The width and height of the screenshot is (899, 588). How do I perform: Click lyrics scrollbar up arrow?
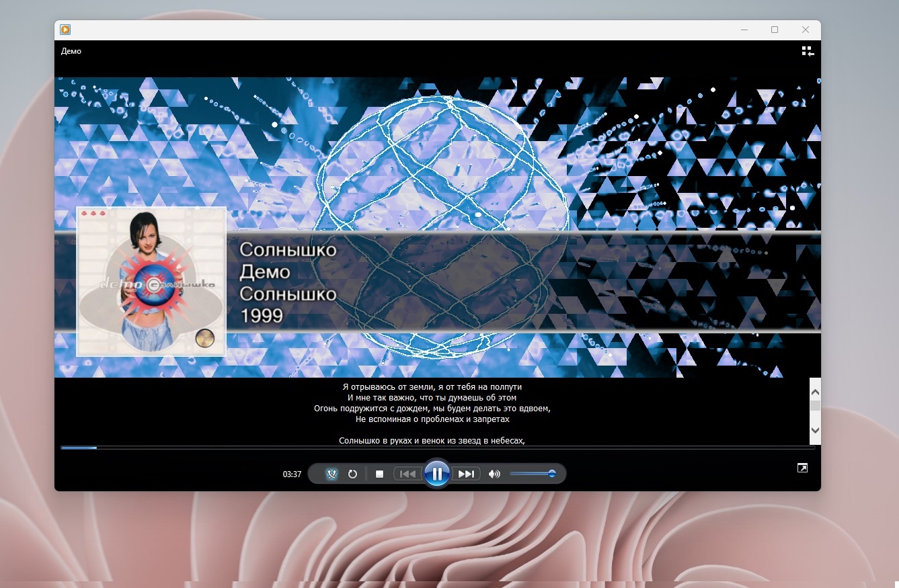tap(815, 391)
